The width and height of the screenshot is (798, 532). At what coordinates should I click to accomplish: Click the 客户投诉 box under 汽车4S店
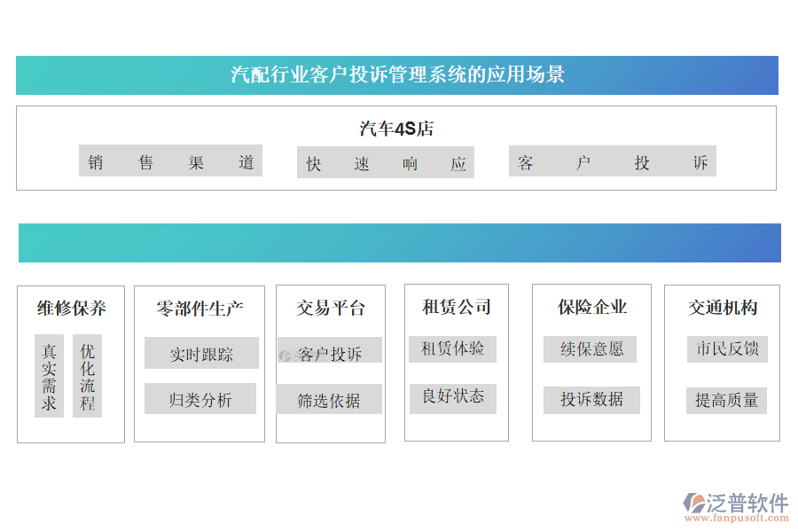click(612, 162)
